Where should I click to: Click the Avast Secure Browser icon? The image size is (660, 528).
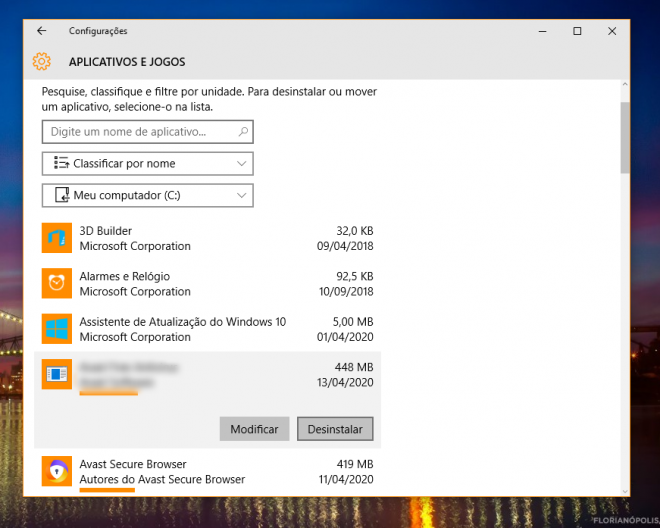[x=57, y=471]
